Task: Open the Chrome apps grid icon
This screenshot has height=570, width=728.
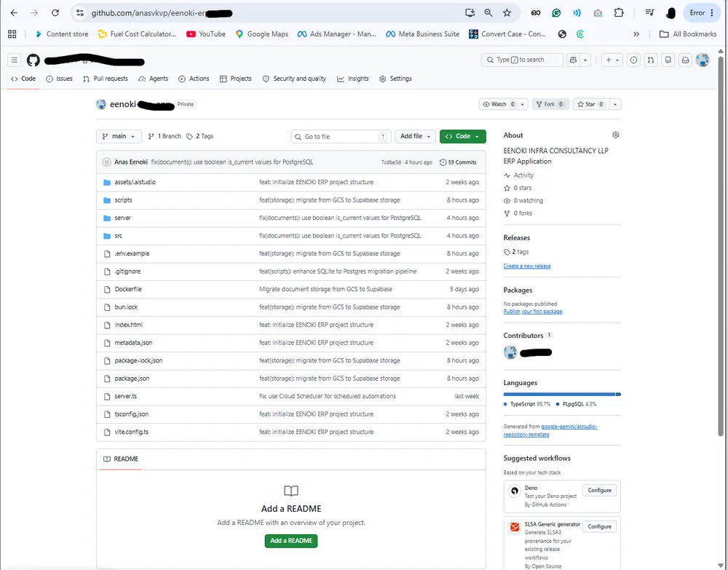Action: pos(12,34)
